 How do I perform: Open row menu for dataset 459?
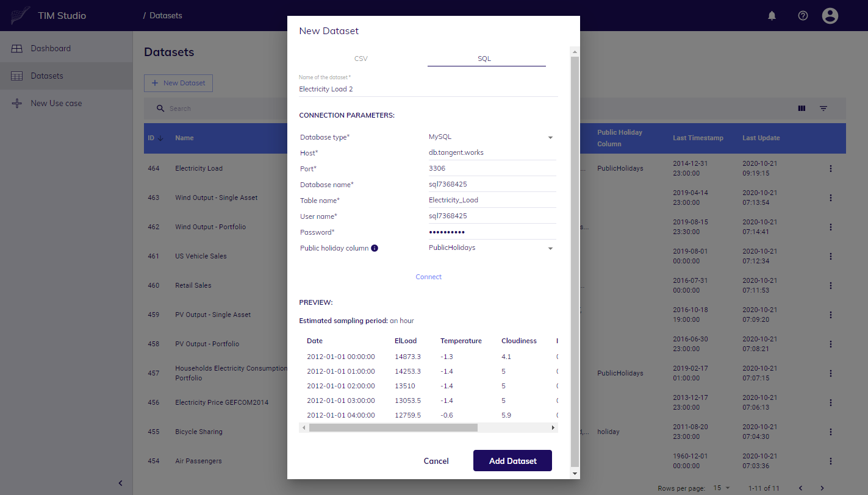[830, 315]
